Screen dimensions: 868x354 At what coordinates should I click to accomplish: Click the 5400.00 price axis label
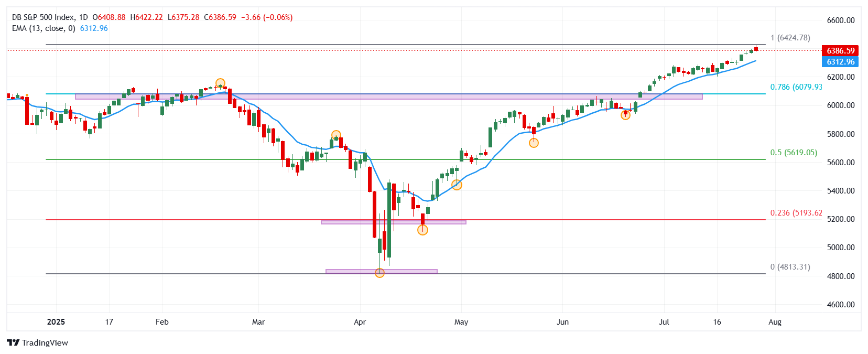coord(841,191)
